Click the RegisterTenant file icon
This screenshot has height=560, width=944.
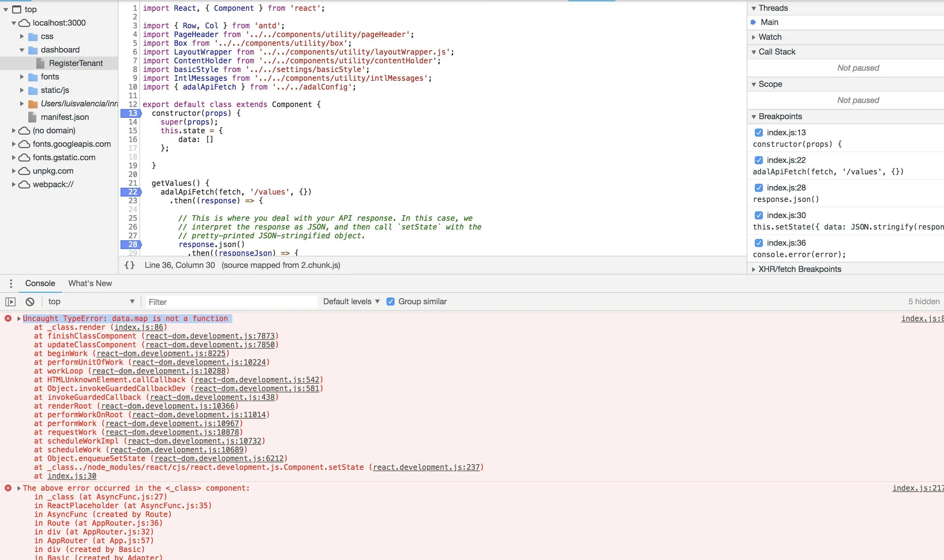[x=40, y=63]
